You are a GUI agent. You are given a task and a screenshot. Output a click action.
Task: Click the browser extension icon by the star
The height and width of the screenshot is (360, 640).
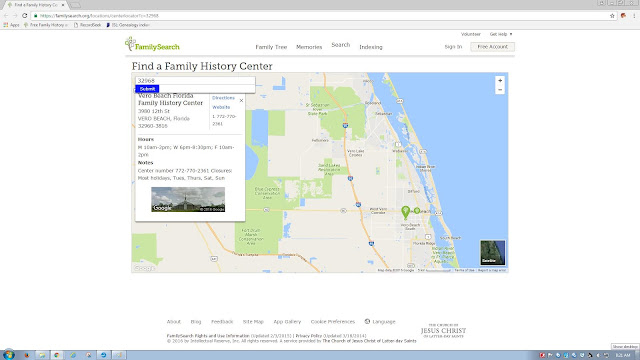623,16
